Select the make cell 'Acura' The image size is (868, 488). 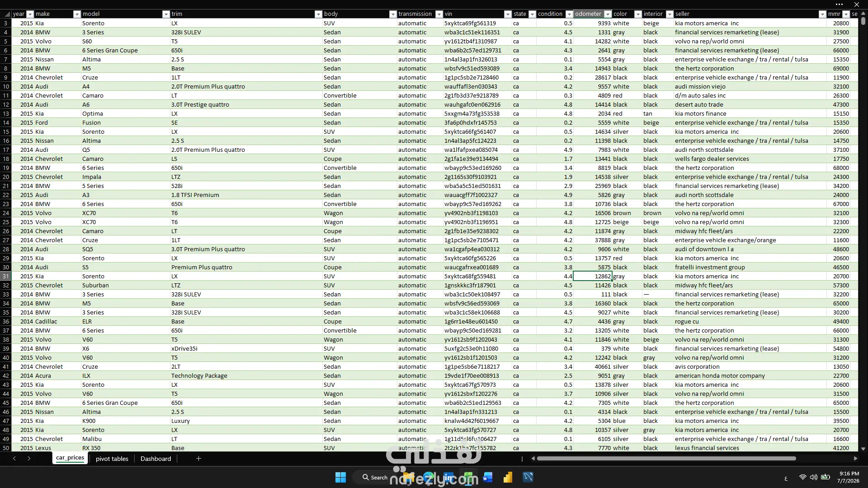coord(57,375)
